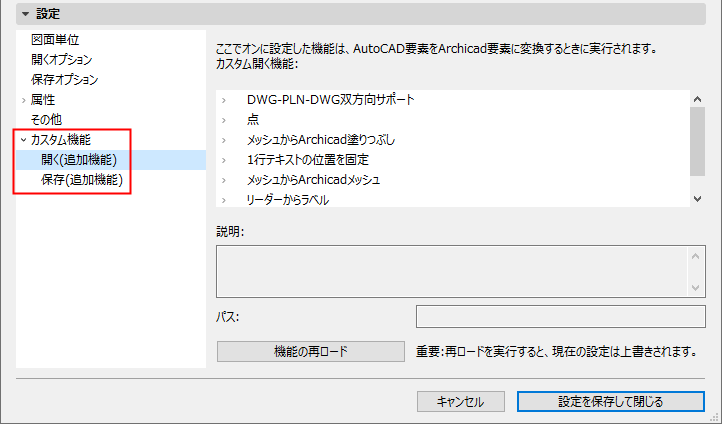The height and width of the screenshot is (424, 722).
Task: Expand メッシュからArchicadメッシュ chevron
Action: (224, 180)
